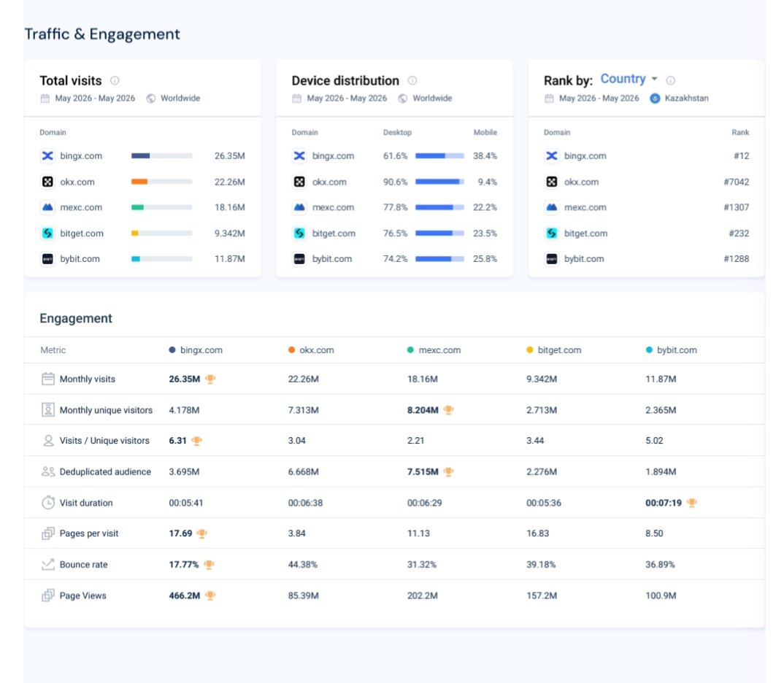The image size is (784, 683).
Task: Click the bitget.com yellow dot in Engagement header
Action: click(529, 350)
